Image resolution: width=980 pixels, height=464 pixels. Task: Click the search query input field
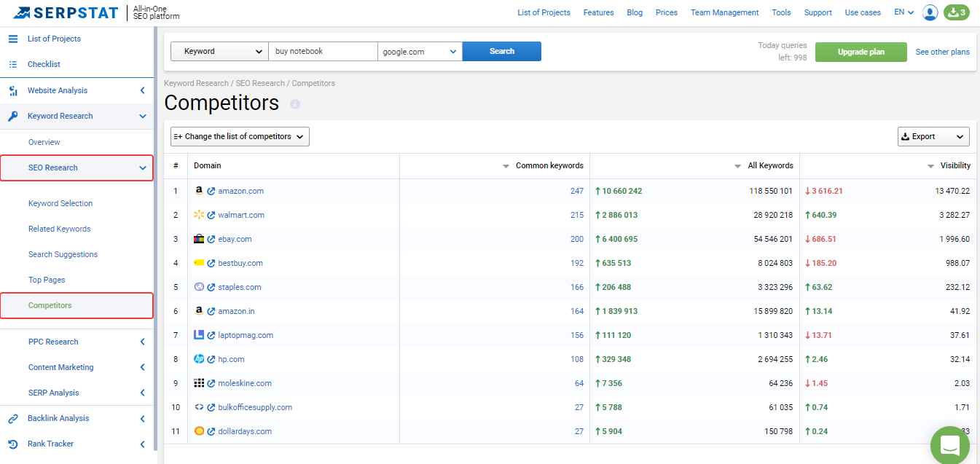tap(323, 51)
